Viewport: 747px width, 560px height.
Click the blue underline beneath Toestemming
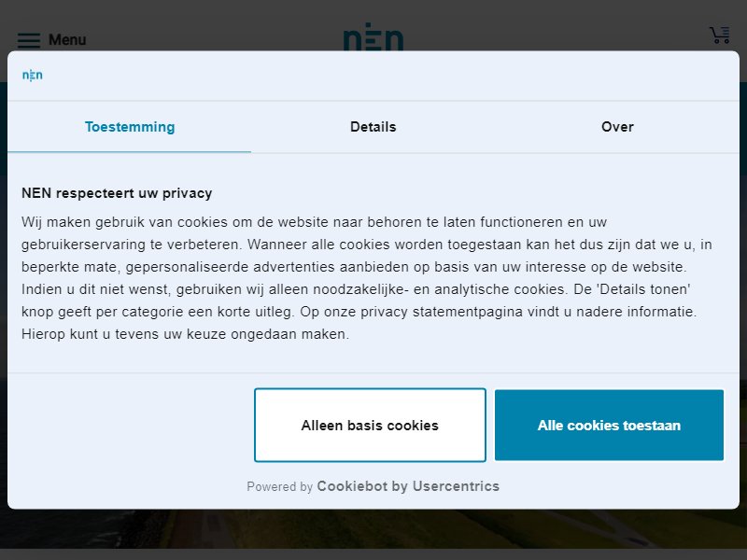[130, 152]
